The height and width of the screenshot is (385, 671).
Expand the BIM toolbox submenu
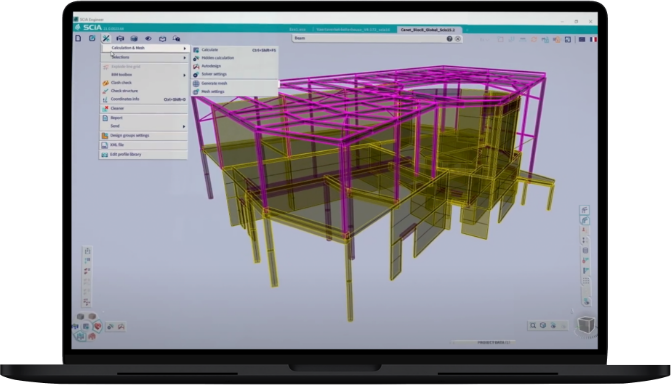tap(144, 74)
